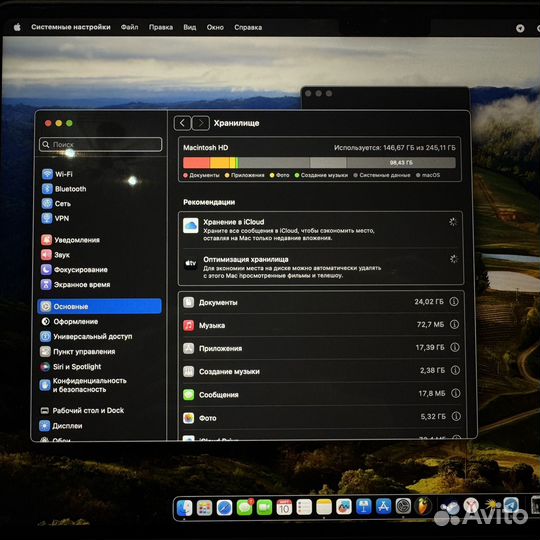Go back with the left chevron button
Viewport: 540px width, 540px height.
coord(183,123)
